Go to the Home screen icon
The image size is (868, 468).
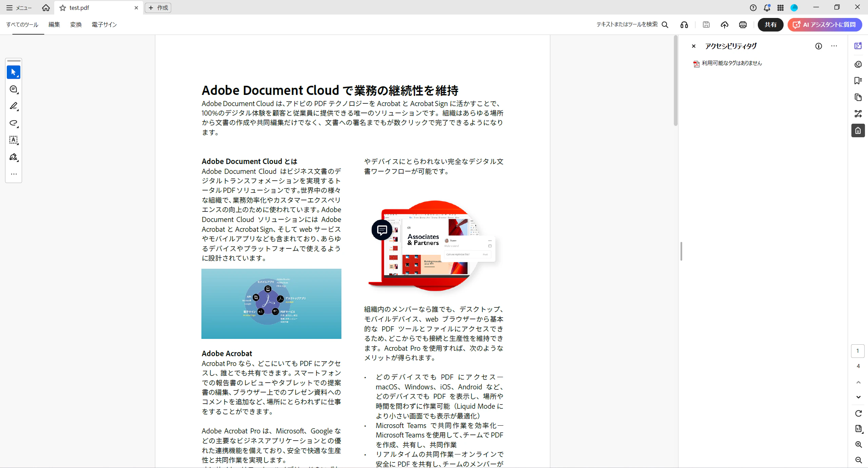coord(46,8)
